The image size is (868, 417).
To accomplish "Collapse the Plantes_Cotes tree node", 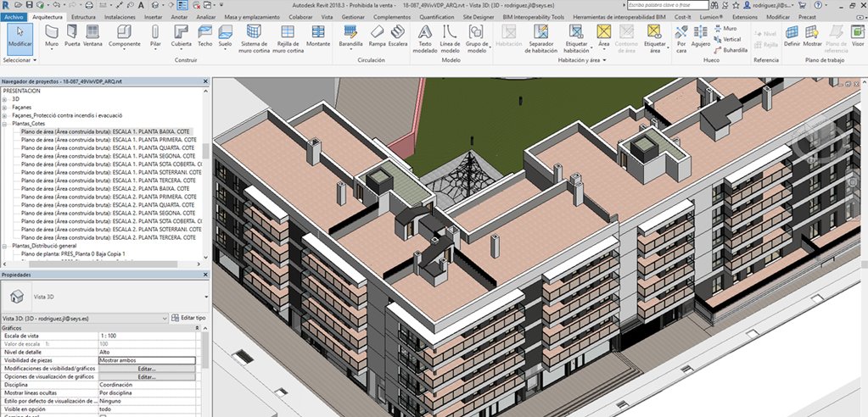I will [x=4, y=124].
